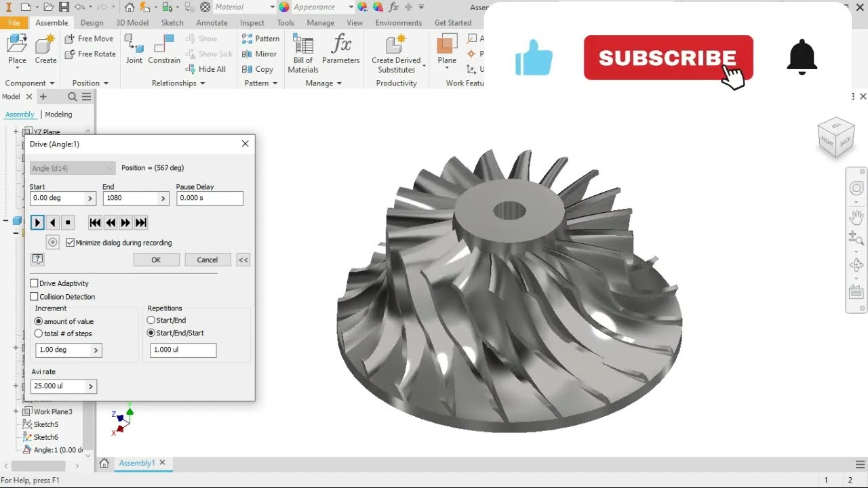Open increment value flyout arrow
This screenshot has height=488, width=868.
point(96,350)
